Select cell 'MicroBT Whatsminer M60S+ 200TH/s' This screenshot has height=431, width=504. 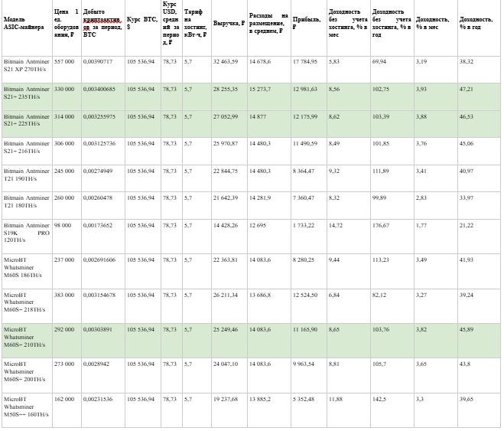point(27,375)
